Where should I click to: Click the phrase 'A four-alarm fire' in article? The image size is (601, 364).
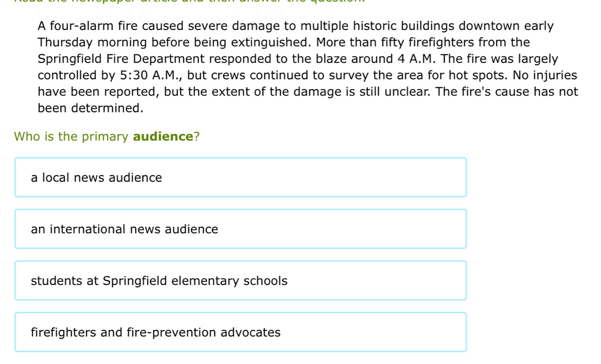(88, 26)
